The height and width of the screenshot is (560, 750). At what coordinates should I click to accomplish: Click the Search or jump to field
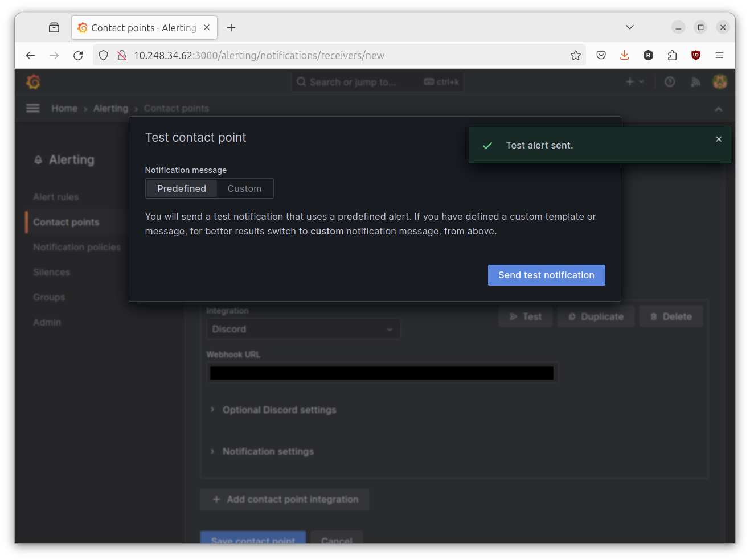[x=377, y=82]
